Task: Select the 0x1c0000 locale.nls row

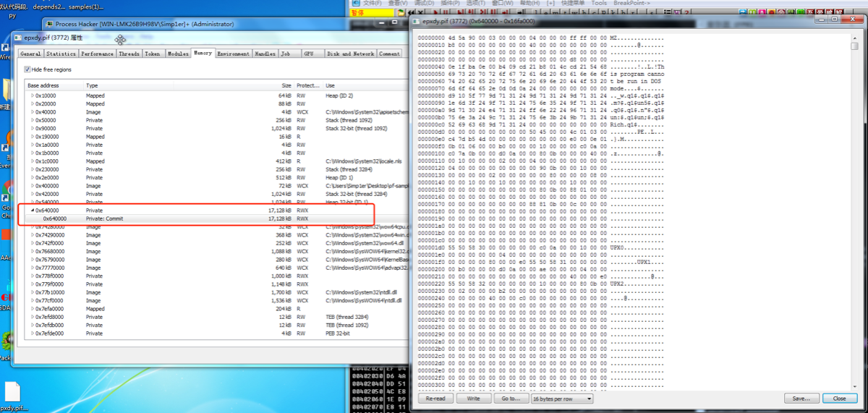Action: point(216,161)
